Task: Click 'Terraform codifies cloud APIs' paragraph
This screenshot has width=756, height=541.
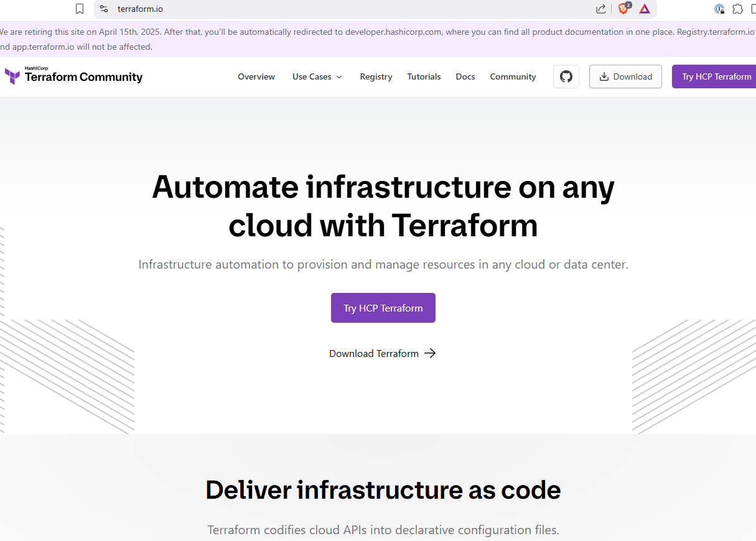Action: (x=383, y=530)
